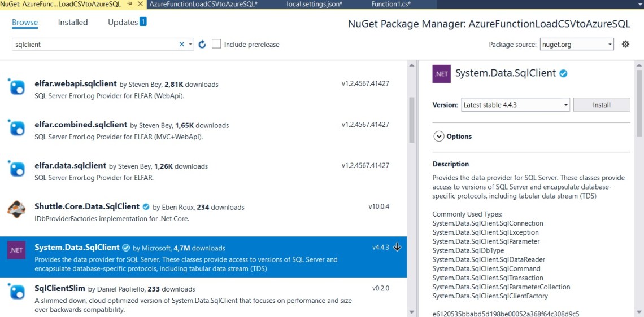Click the download arrow next to v4.4.3
Viewport: 644px width, 317px height.
[x=397, y=247]
